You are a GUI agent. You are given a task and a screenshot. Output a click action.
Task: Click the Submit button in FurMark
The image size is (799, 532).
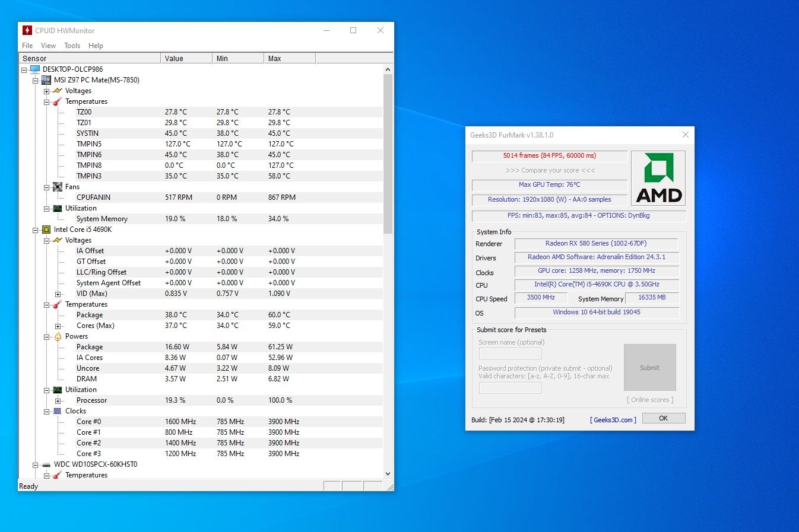[649, 368]
